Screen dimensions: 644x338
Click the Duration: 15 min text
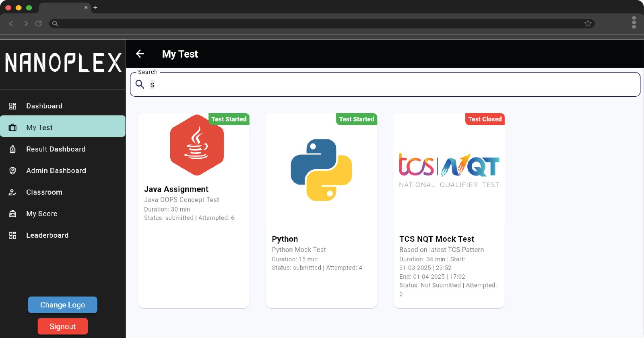(x=295, y=259)
